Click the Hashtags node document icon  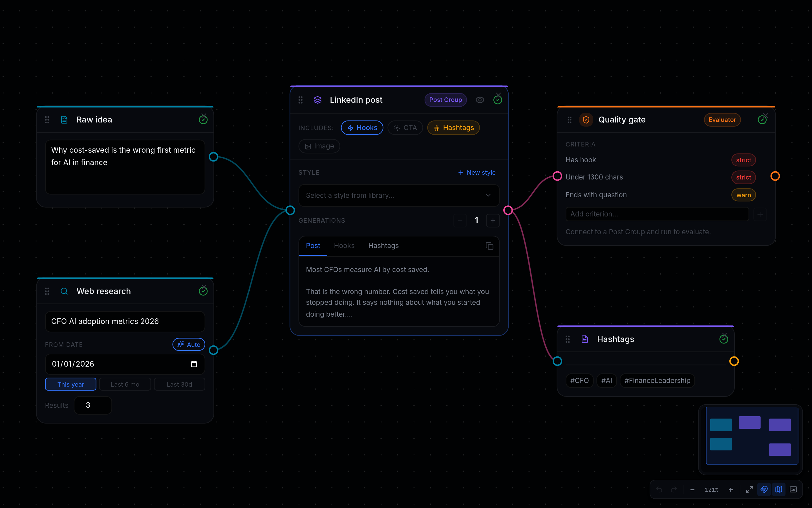pyautogui.click(x=585, y=339)
